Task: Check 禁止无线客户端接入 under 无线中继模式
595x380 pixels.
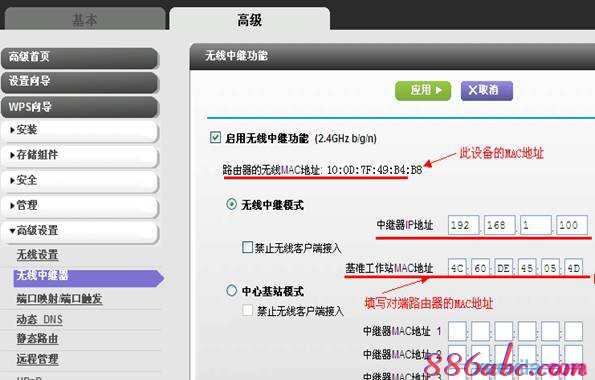Action: (x=247, y=247)
